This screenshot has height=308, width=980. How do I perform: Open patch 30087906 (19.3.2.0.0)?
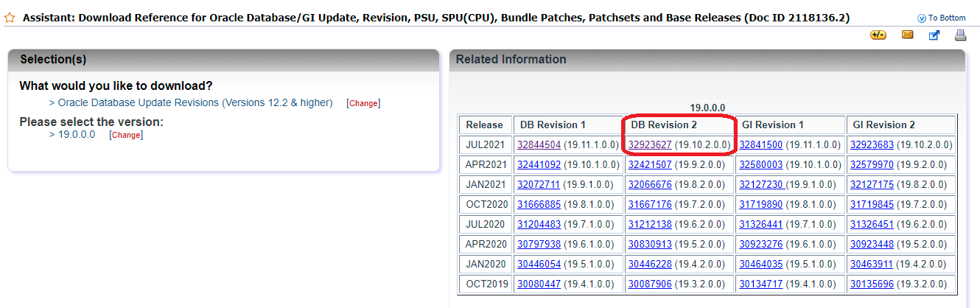[x=649, y=284]
